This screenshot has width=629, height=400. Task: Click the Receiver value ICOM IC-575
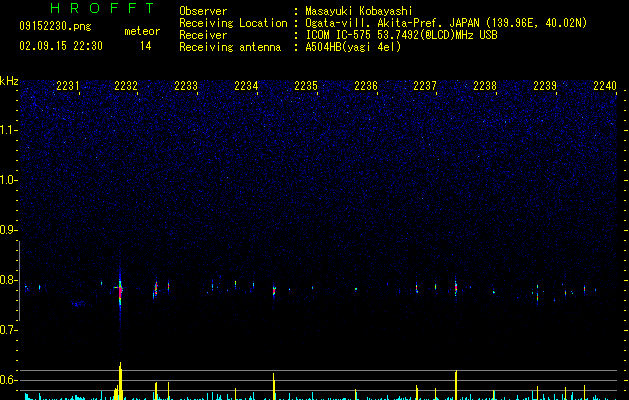pyautogui.click(x=339, y=35)
